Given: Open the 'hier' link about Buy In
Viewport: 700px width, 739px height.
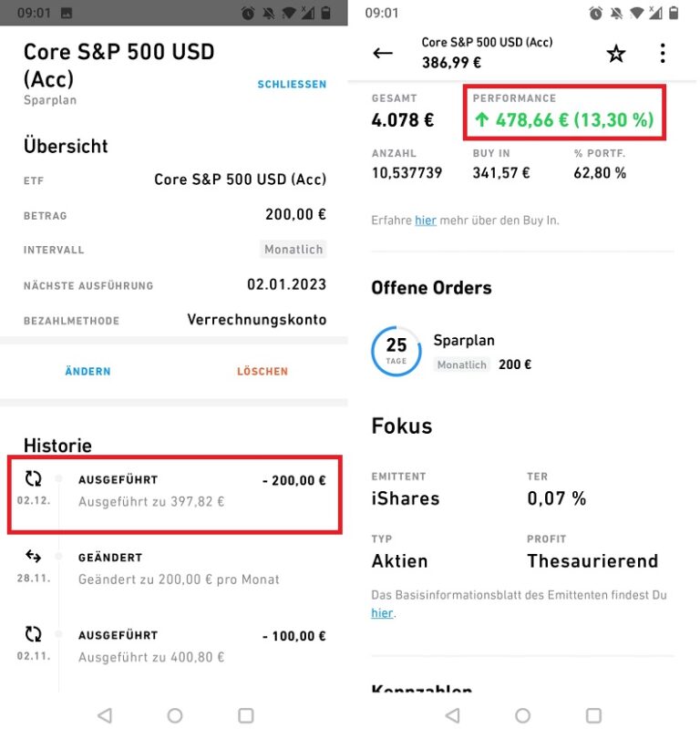Looking at the screenshot, I should (425, 221).
